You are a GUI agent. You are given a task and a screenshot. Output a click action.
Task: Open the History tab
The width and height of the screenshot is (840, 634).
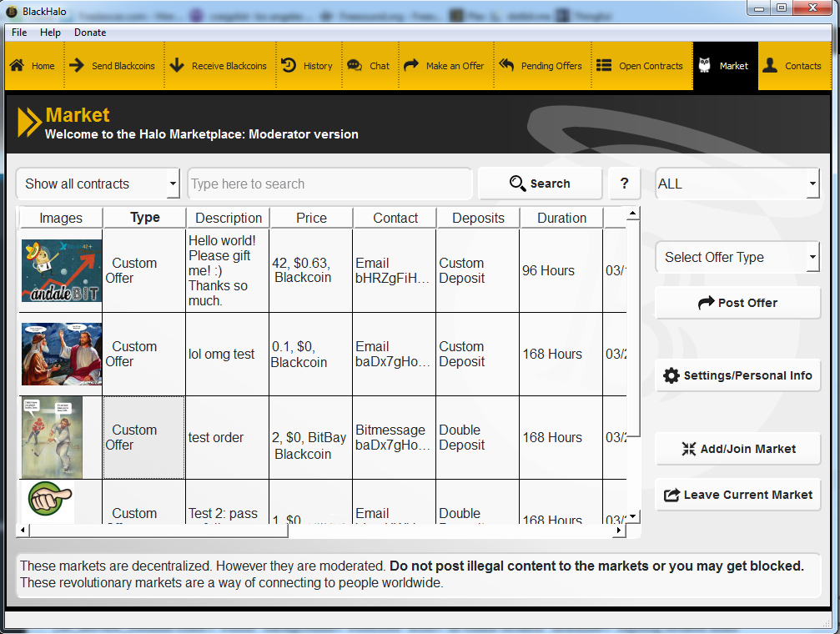click(x=307, y=66)
